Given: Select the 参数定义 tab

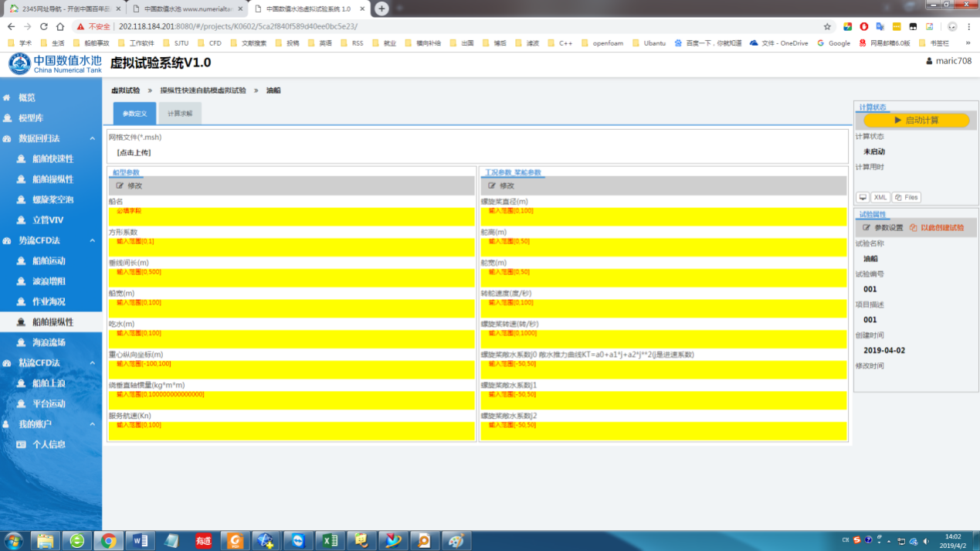Looking at the screenshot, I should pos(134,114).
